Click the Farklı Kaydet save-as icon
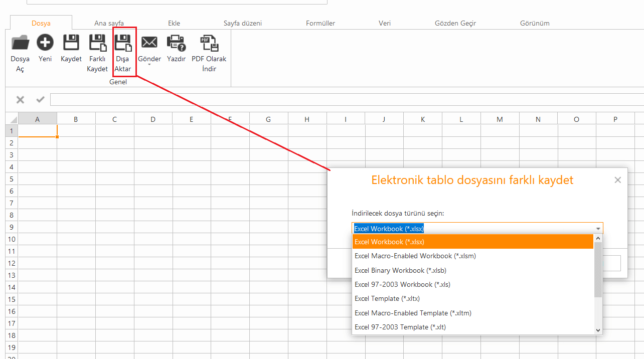Image resolution: width=644 pixels, height=359 pixels. (x=97, y=43)
